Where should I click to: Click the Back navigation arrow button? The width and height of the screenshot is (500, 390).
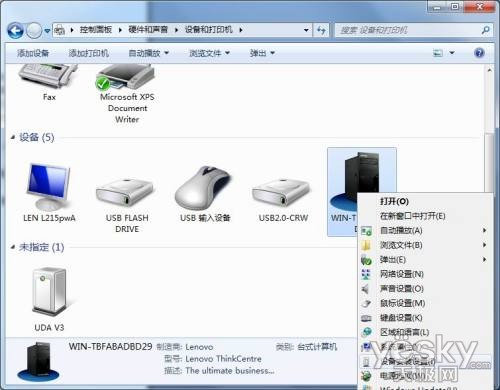click(x=15, y=31)
